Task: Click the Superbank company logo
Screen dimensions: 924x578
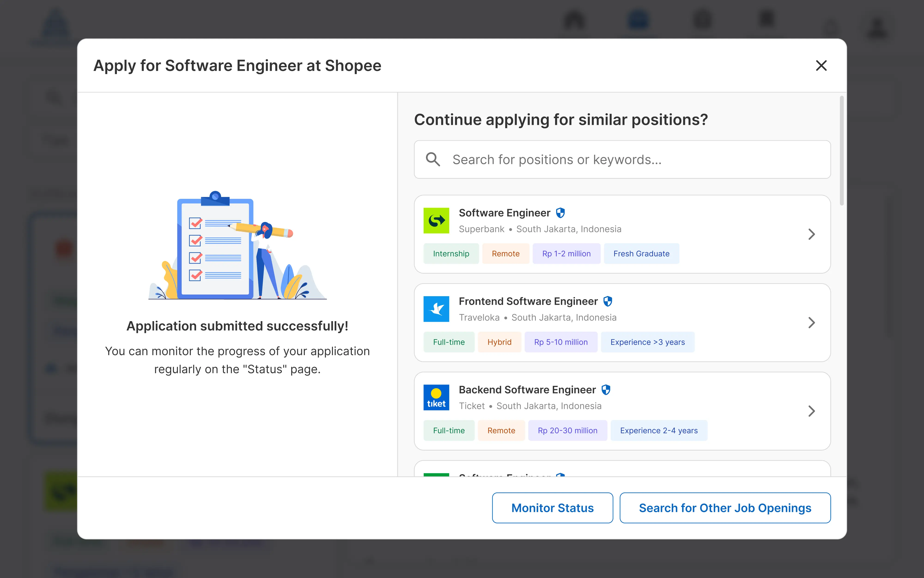Action: pyautogui.click(x=436, y=221)
